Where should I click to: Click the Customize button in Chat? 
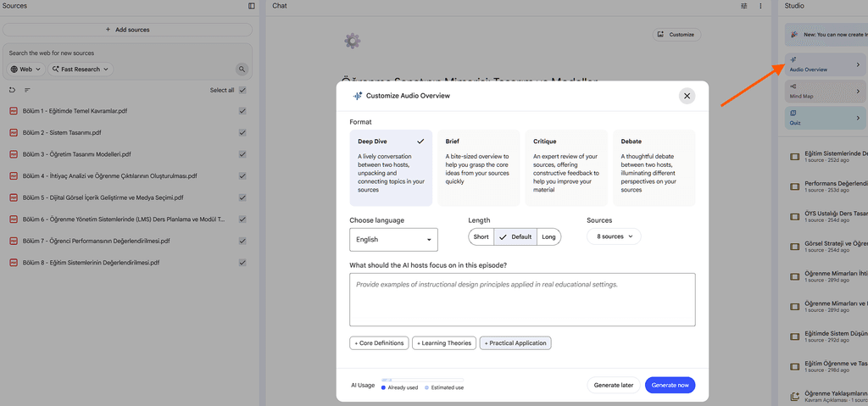tap(676, 35)
